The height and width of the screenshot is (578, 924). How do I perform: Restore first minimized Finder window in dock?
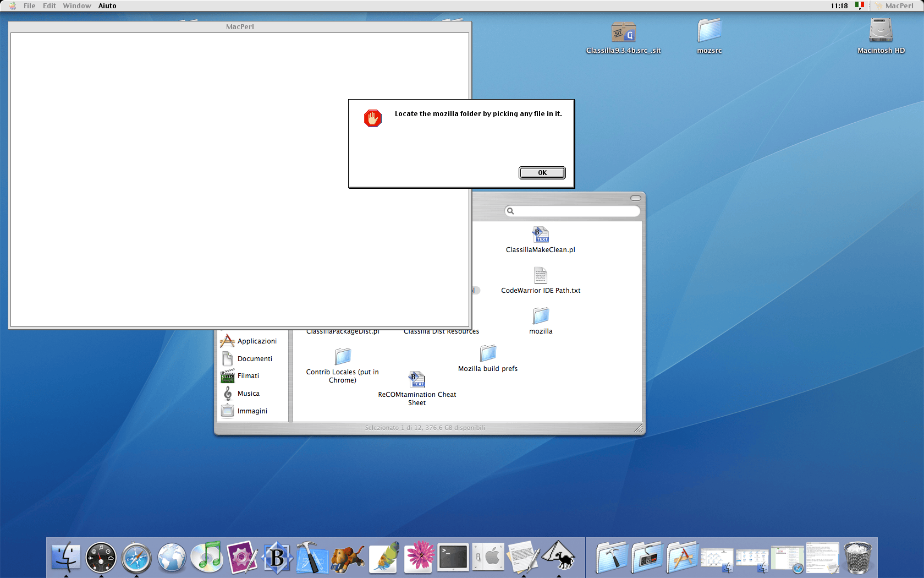pos(717,560)
